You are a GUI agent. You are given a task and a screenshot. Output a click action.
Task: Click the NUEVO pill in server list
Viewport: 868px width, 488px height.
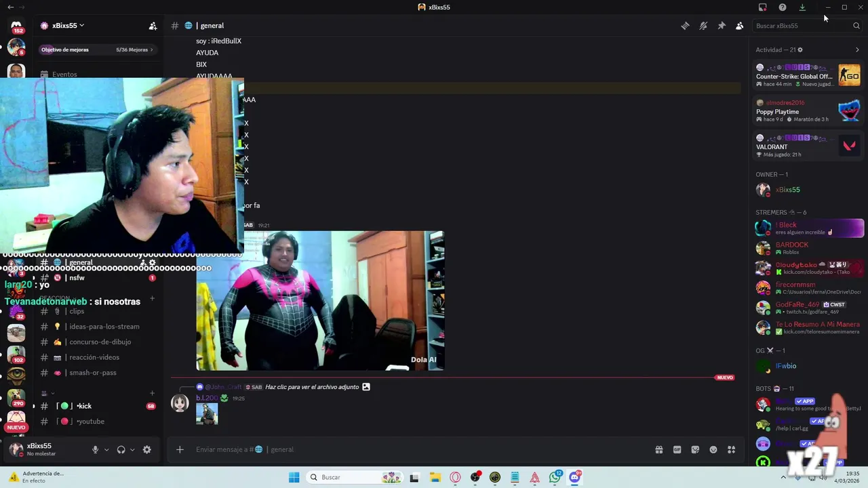click(16, 427)
